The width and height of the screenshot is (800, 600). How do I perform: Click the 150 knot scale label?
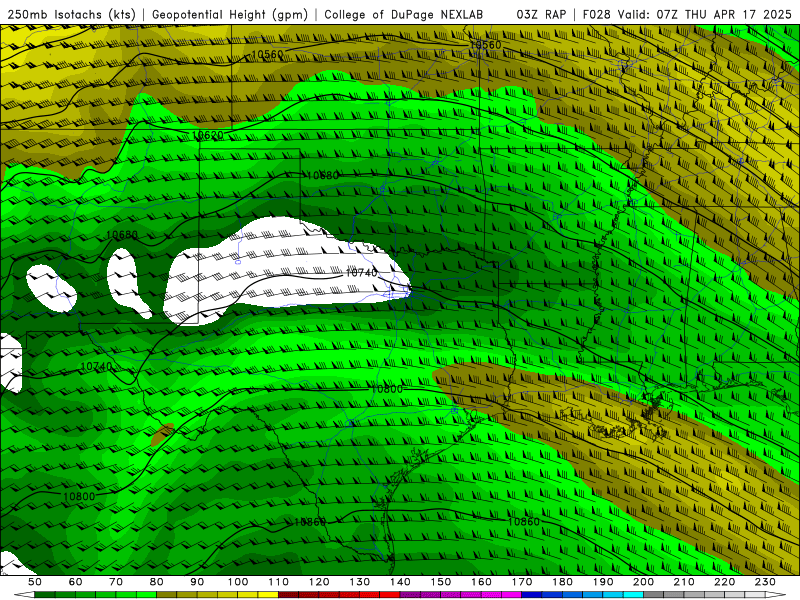click(x=441, y=582)
